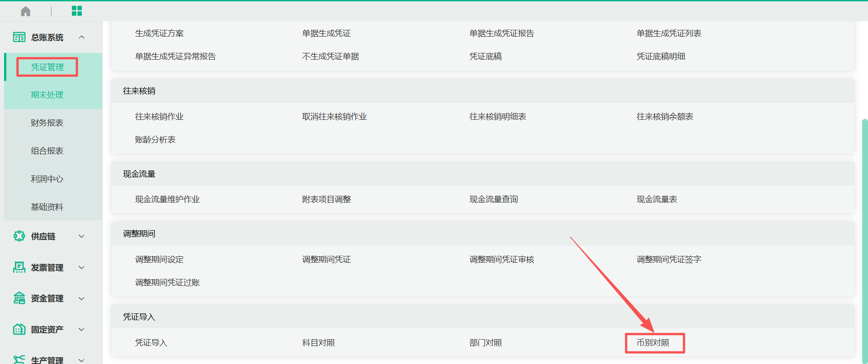Open 现金流量表 link
The image size is (868, 364).
(656, 199)
